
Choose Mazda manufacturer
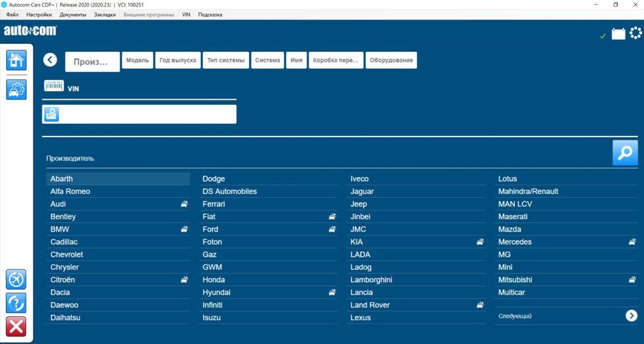[x=566, y=229]
